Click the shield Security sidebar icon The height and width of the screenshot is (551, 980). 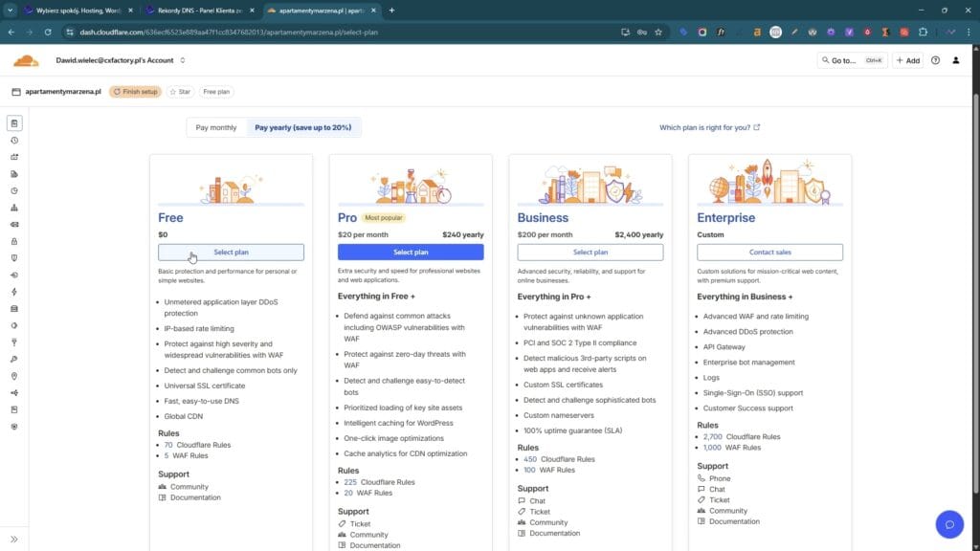(x=14, y=258)
